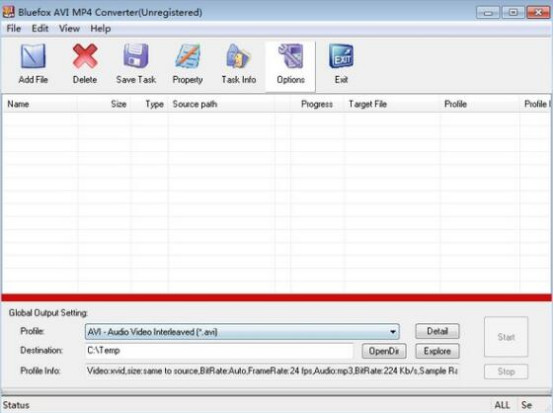Click the Start button
Screen dimensions: 554x413
[x=506, y=337]
